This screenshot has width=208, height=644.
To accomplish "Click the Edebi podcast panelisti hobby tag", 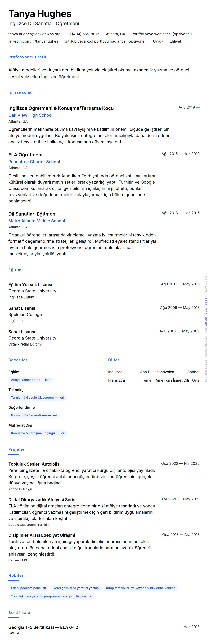I will point(29,588).
